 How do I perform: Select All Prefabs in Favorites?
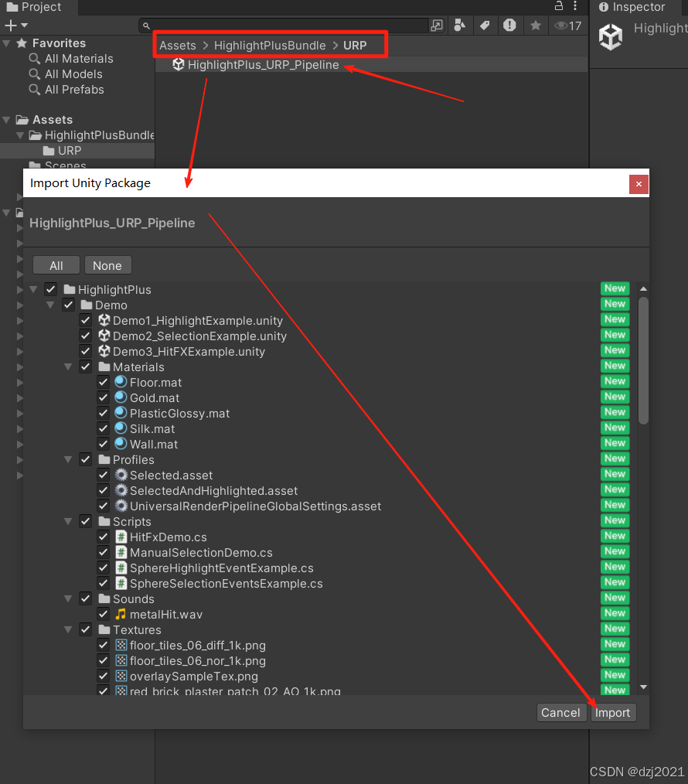pos(74,90)
